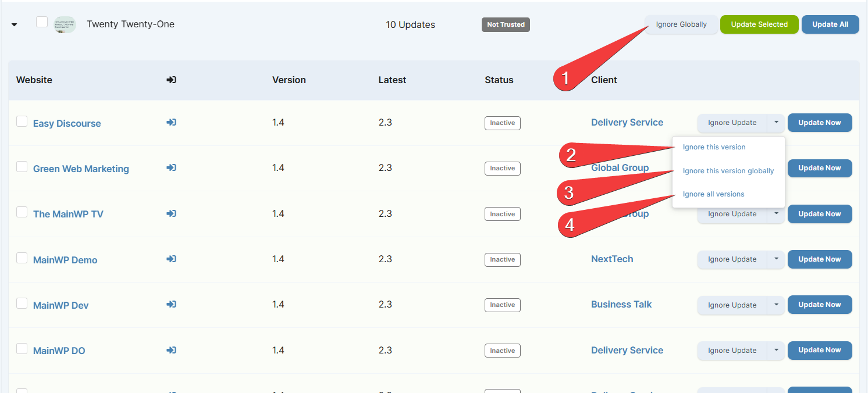The height and width of the screenshot is (393, 868).
Task: Expand the Ignore Update dropdown on MainWP Dev row
Action: [x=776, y=305]
